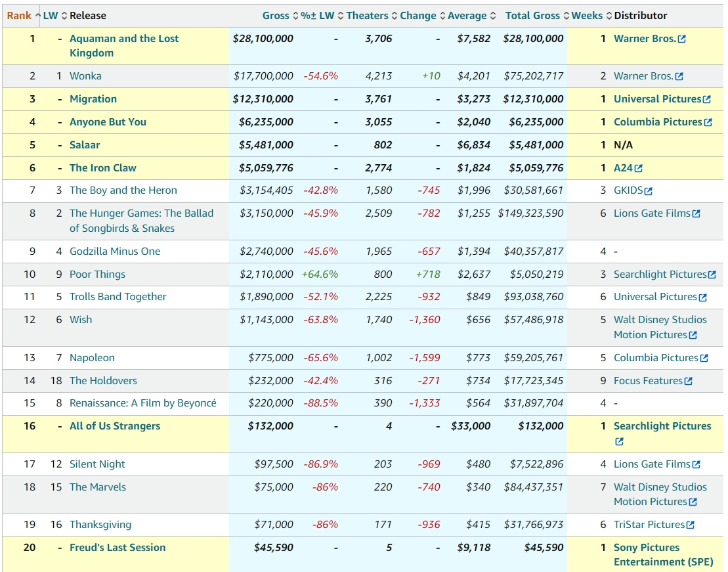Open the Wish release page

click(81, 320)
